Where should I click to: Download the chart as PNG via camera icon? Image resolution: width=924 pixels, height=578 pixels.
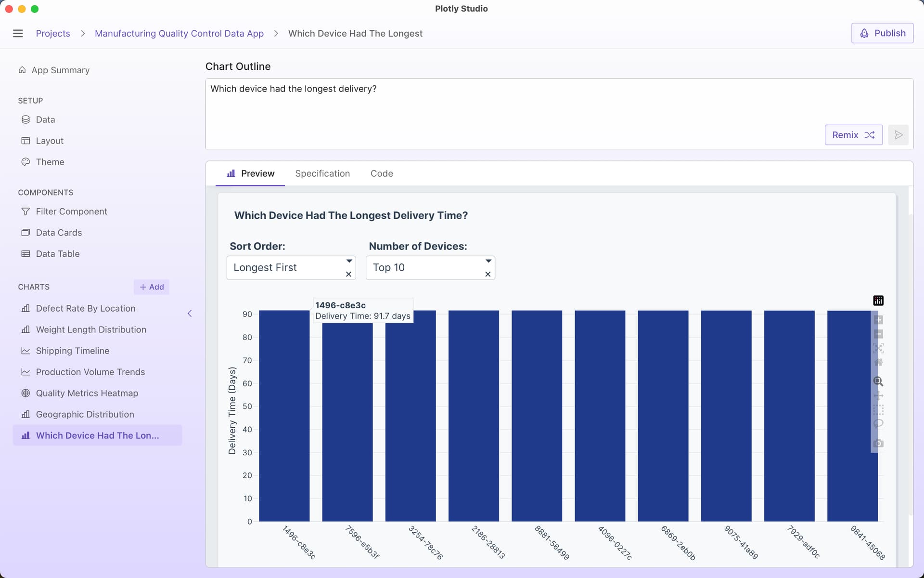tap(879, 443)
